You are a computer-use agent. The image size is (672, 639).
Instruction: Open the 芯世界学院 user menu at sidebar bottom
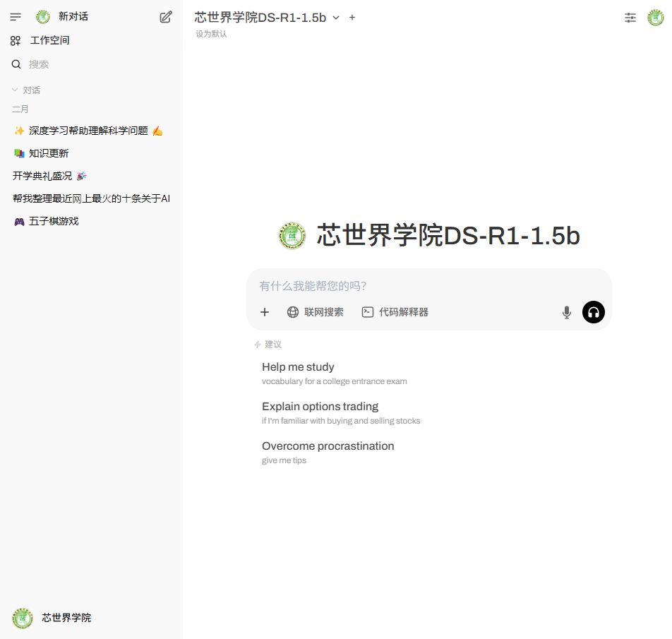click(52, 618)
